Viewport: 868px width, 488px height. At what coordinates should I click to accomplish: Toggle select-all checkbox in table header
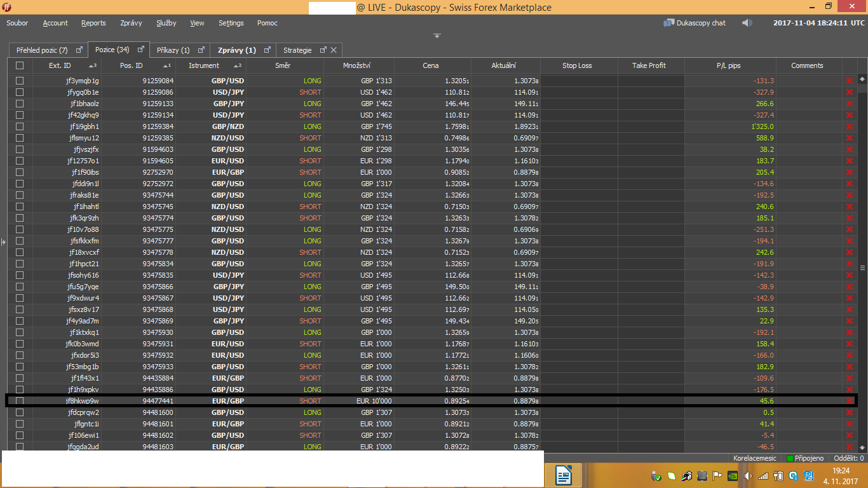(20, 65)
